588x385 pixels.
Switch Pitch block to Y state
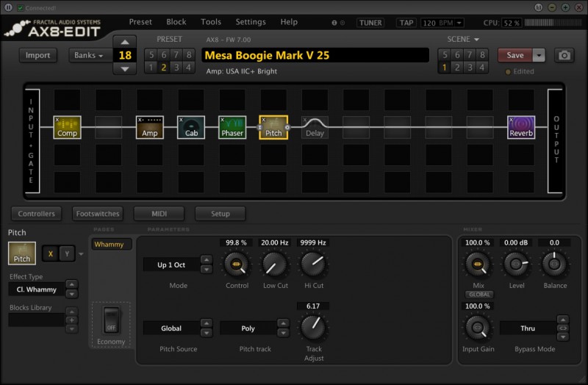tap(65, 253)
